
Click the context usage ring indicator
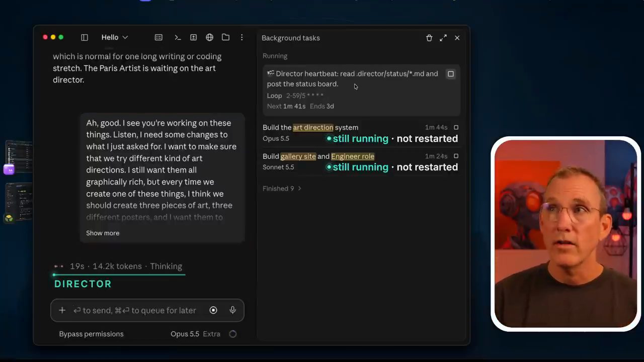click(x=232, y=334)
